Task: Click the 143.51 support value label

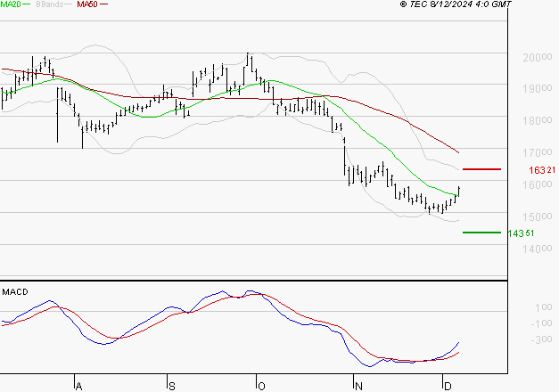Action: click(520, 233)
